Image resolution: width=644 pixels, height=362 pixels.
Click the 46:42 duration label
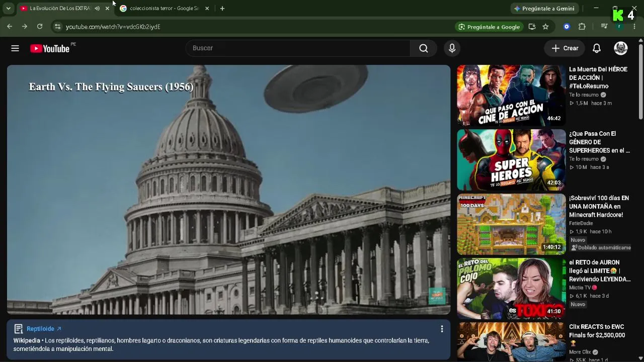click(554, 118)
